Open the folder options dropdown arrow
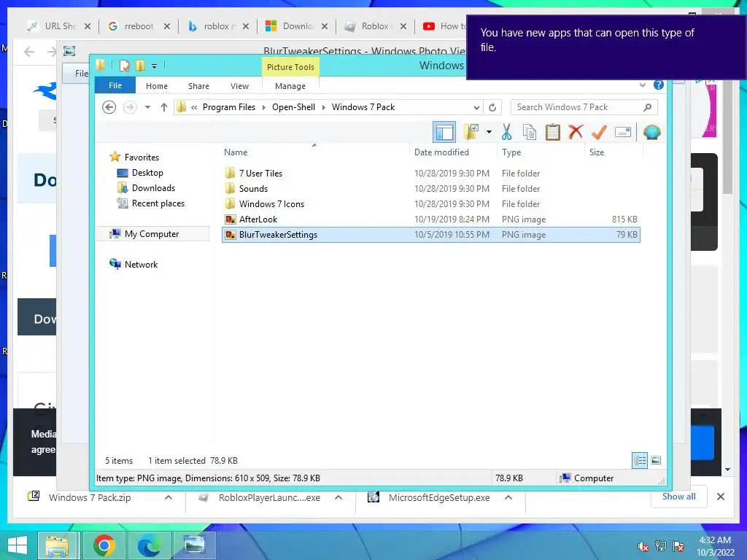 click(489, 132)
